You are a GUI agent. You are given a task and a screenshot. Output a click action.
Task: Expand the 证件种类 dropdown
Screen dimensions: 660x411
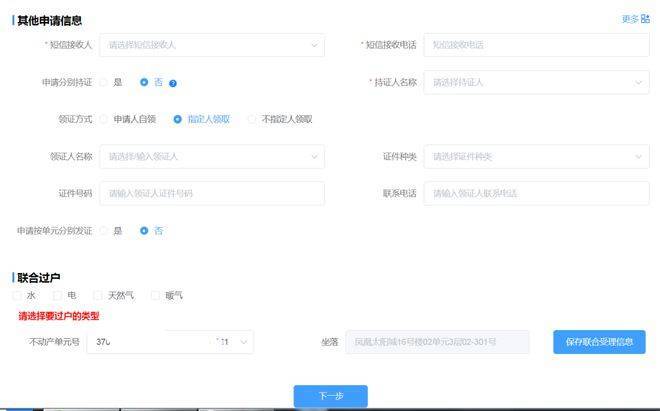(536, 156)
